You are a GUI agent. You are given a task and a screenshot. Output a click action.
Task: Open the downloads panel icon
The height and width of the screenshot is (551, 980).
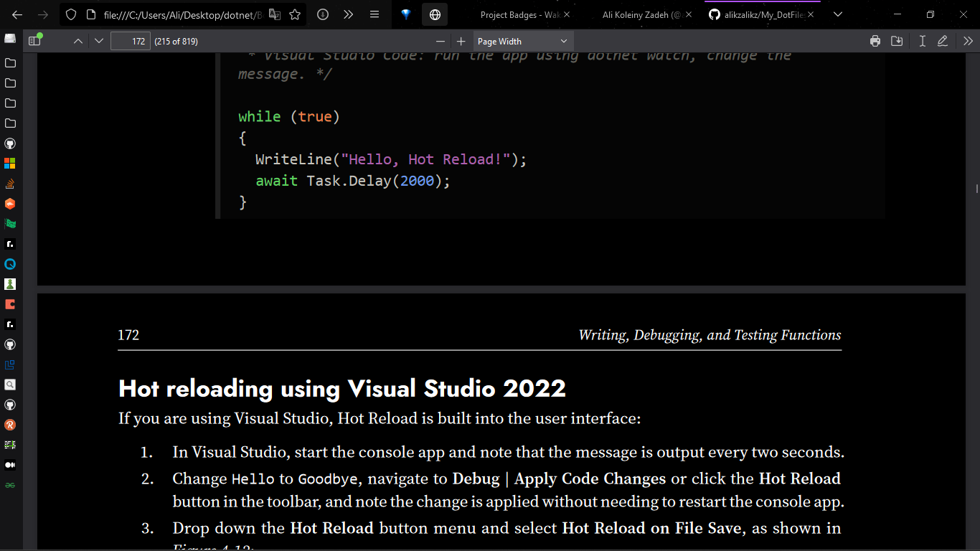coord(323,14)
